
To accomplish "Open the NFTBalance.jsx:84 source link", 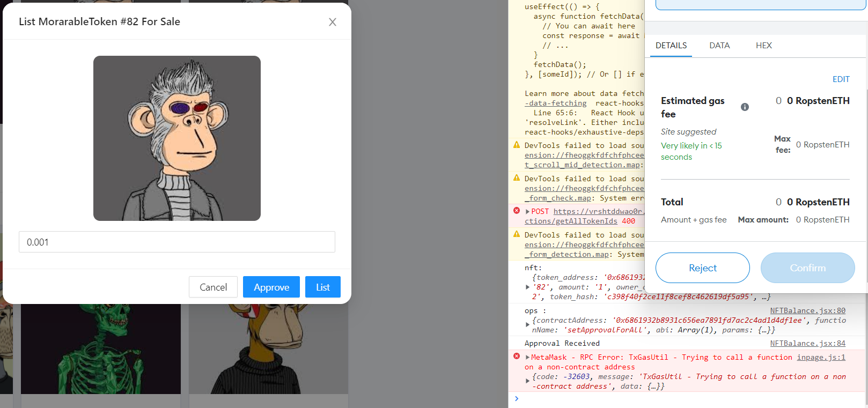I will coord(808,343).
